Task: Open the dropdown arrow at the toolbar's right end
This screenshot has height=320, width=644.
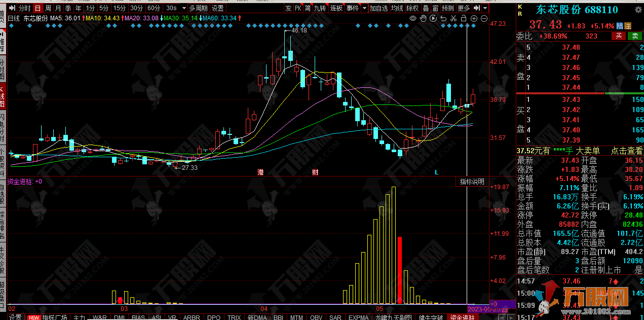Action: (485, 8)
